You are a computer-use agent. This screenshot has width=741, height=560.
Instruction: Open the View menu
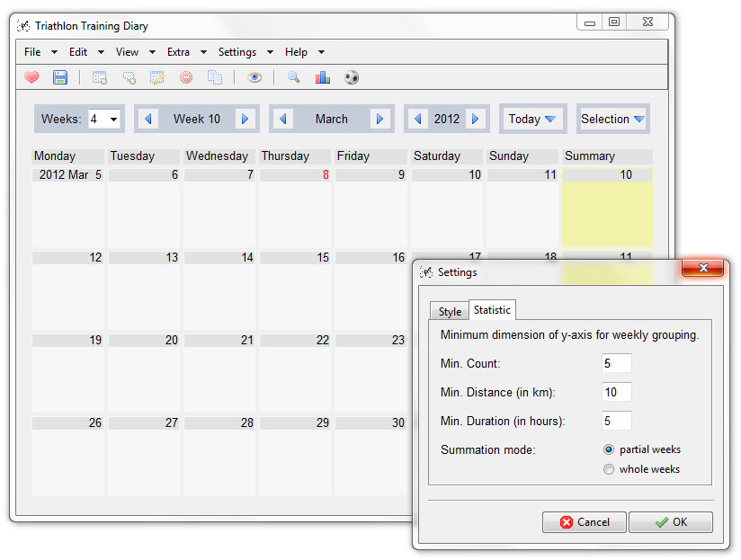point(127,52)
